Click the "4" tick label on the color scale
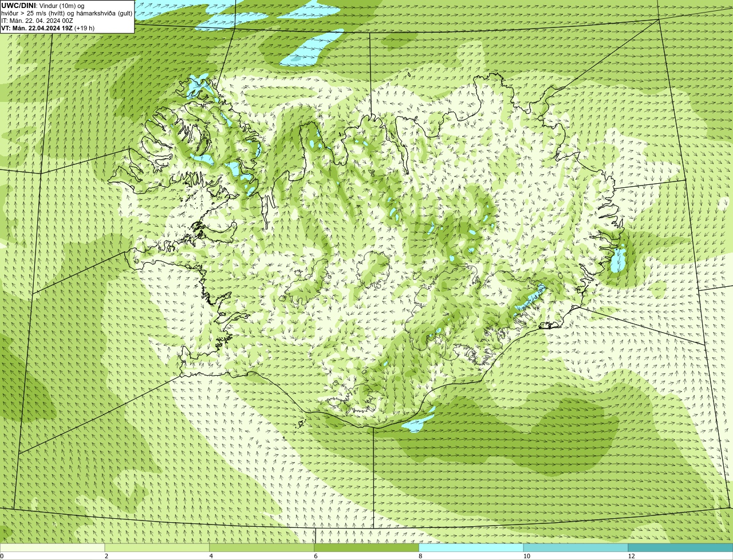733x560 pixels. tap(211, 556)
